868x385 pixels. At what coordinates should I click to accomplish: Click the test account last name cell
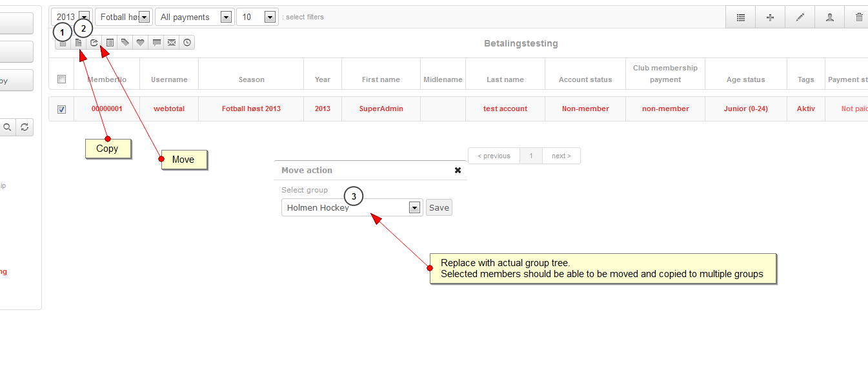(x=505, y=109)
